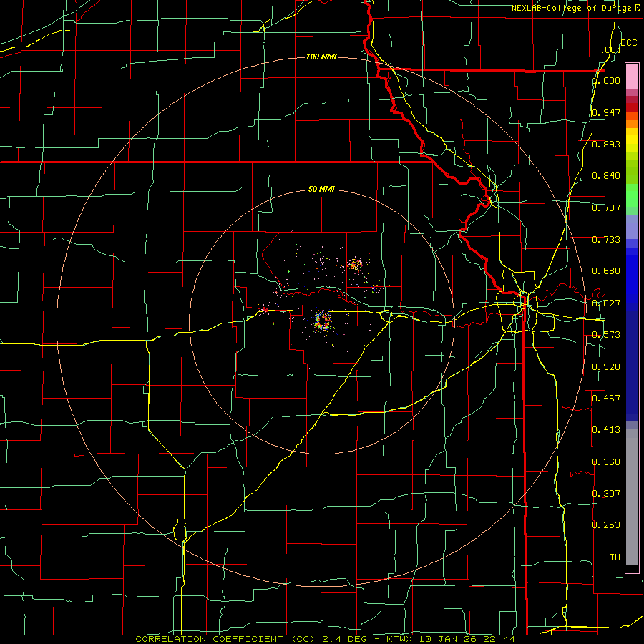Click the 0.413 scale value

click(x=606, y=430)
